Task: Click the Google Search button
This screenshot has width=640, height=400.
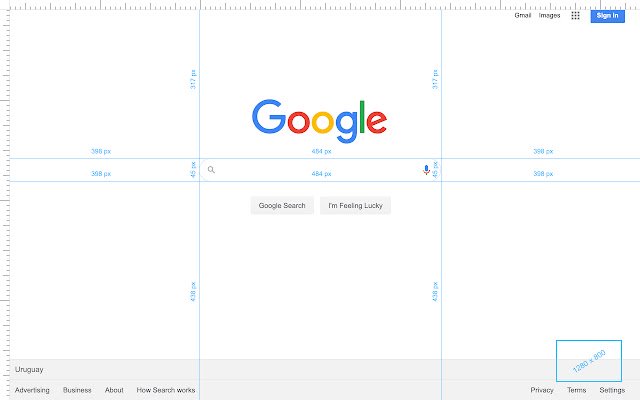Action: [282, 205]
